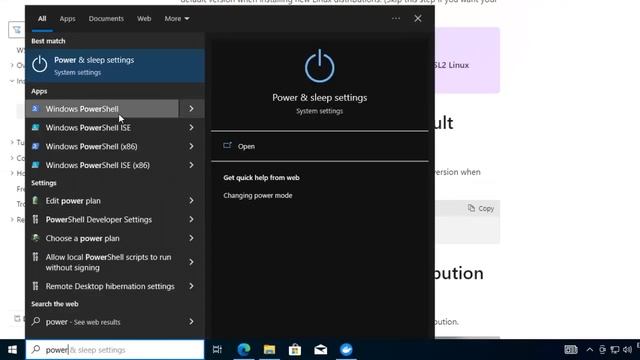Screen dimensions: 640x360
Task: Switch to the Apps search tab
Action: [67, 19]
